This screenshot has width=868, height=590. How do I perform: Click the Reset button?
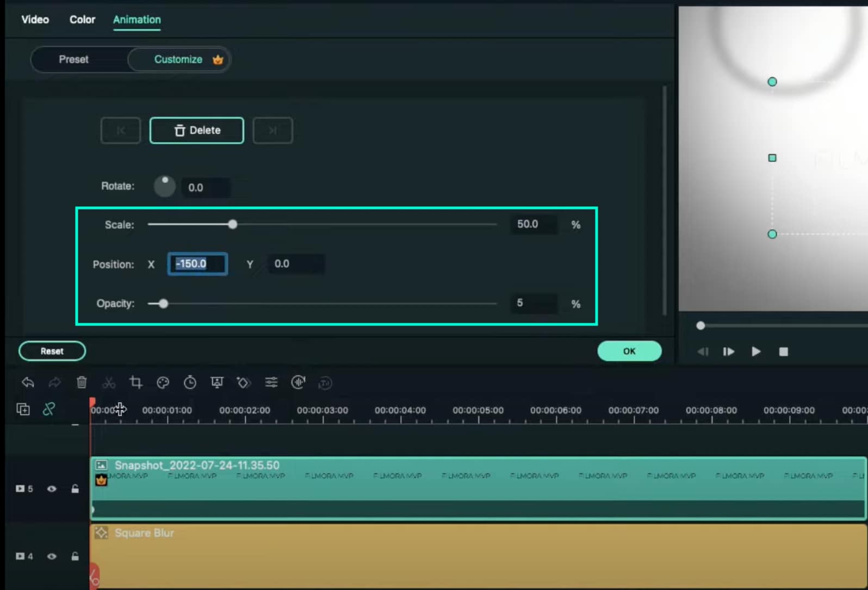tap(52, 351)
